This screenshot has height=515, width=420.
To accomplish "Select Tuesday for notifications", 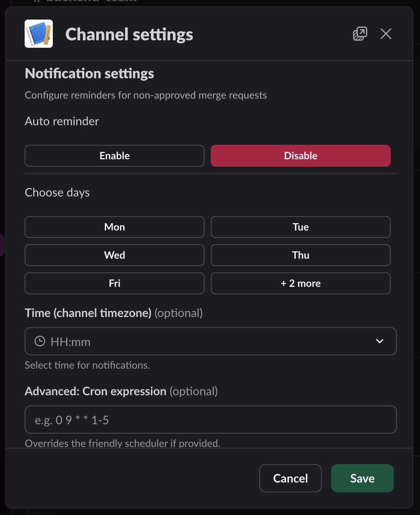I will [300, 227].
